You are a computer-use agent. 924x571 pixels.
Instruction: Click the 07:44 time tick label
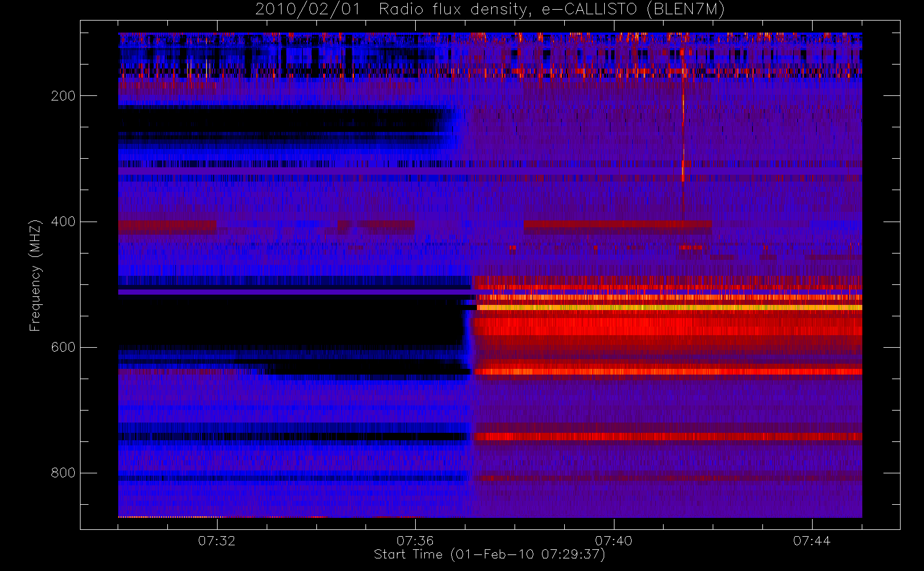click(x=812, y=541)
